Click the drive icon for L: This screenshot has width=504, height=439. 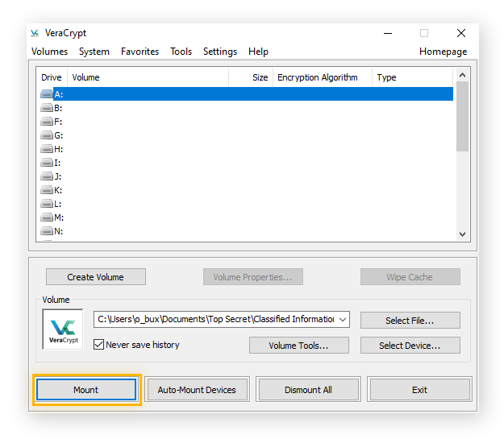47,204
